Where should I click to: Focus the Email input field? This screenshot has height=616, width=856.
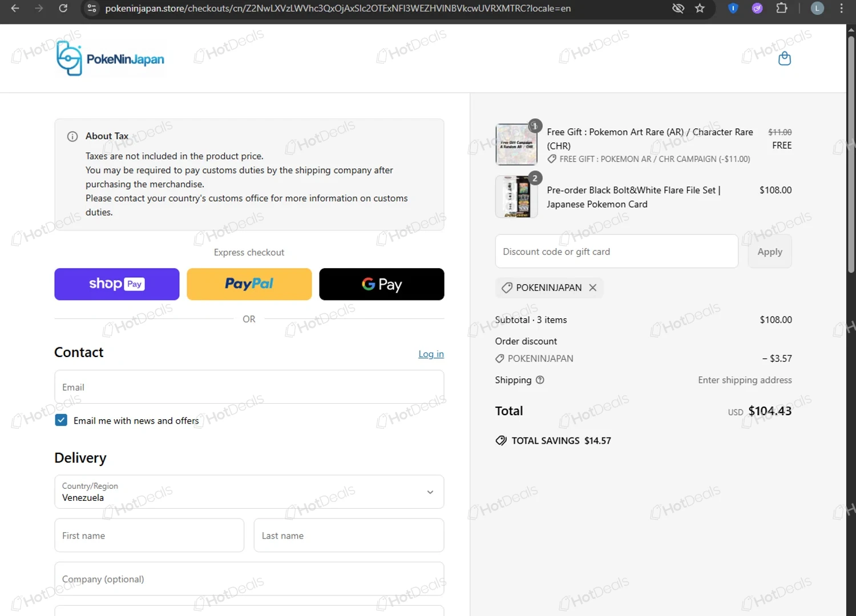[x=249, y=387]
